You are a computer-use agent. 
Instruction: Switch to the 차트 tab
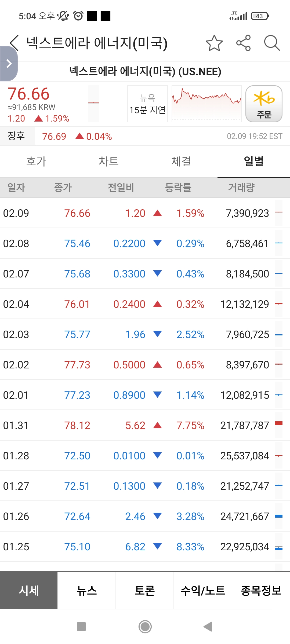[x=109, y=161]
